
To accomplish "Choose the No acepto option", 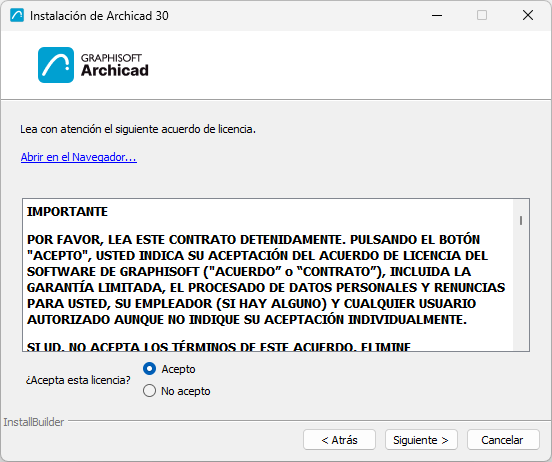I will (x=150, y=391).
